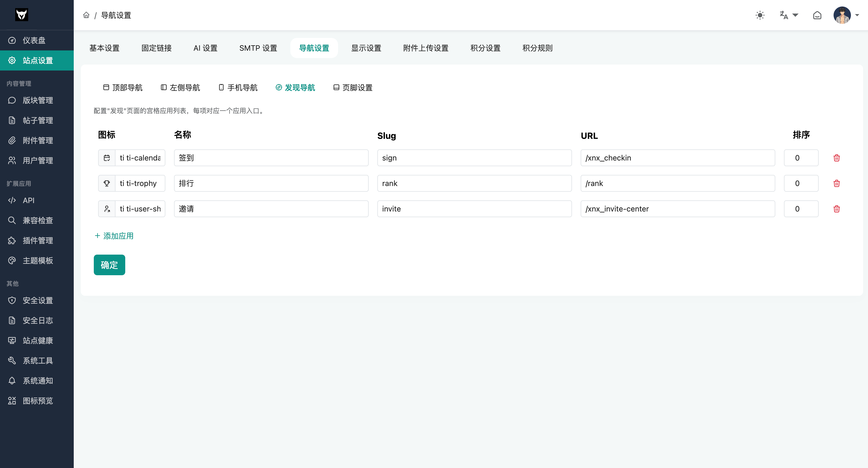Screen dimensions: 868x468
Task: Edit sort order for the 邀请 row
Action: [801, 209]
